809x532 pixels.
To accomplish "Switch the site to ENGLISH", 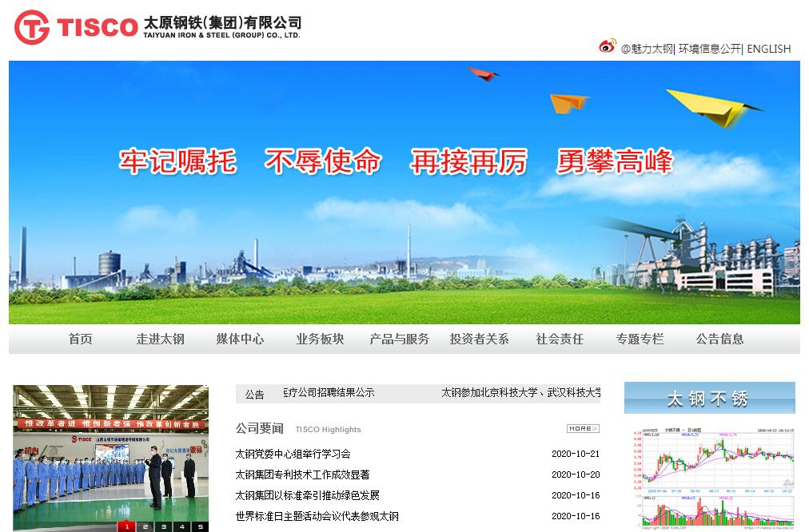I will 769,49.
